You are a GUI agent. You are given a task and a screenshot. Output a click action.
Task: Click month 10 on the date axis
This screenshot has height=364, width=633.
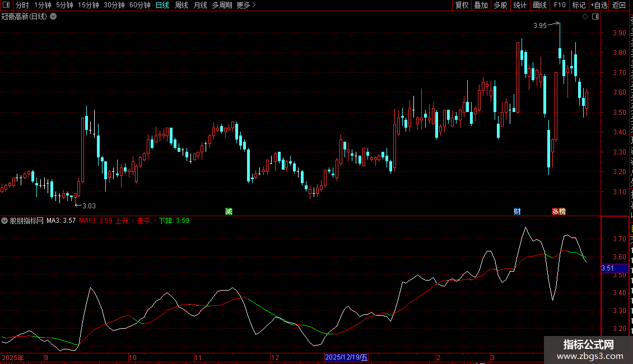(132, 357)
